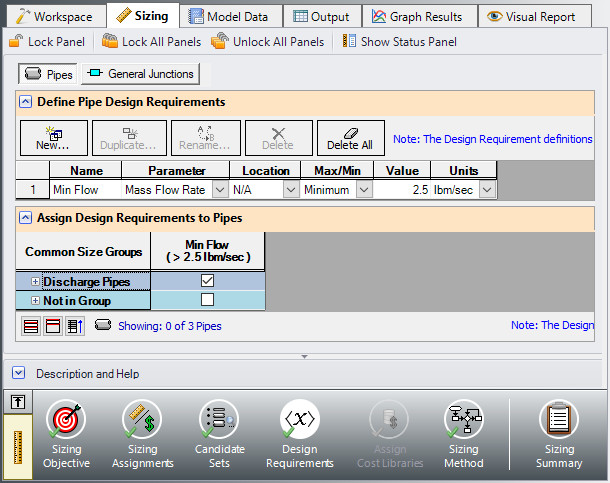Viewport: 610px width, 483px height.
Task: Check Min Flow for Not in Group
Action: click(x=208, y=300)
